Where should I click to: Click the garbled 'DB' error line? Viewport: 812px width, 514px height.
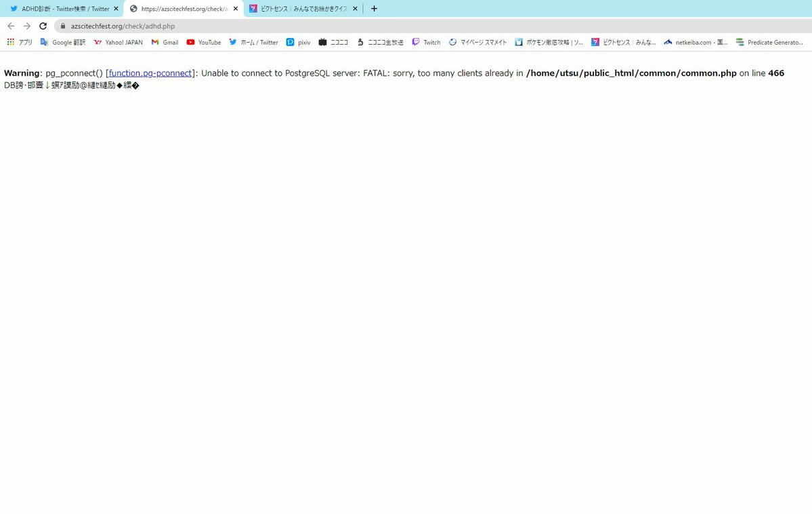click(x=72, y=85)
